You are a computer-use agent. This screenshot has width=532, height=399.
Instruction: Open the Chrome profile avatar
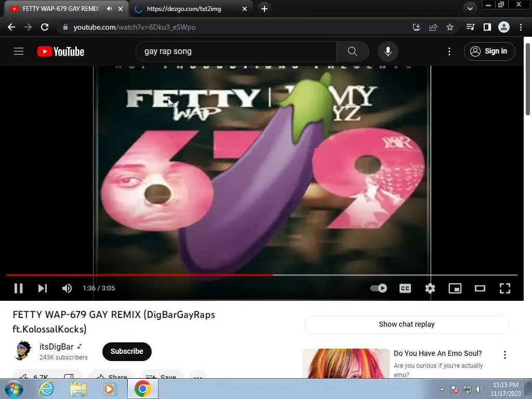[504, 27]
